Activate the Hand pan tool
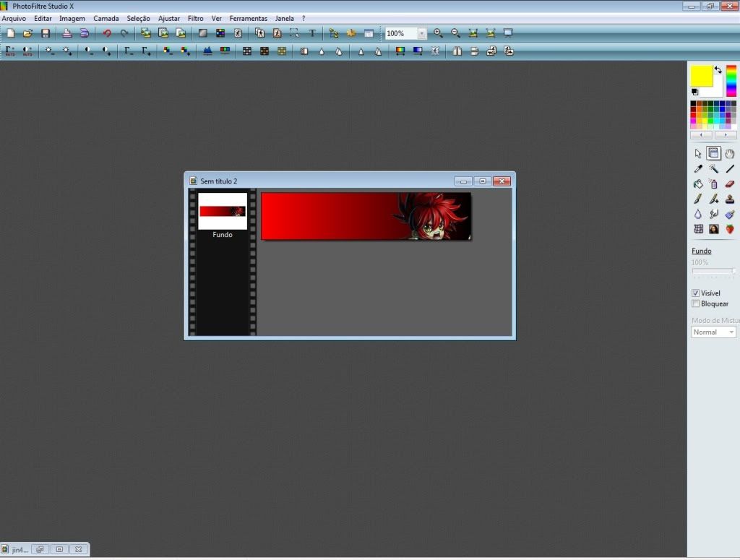 click(730, 153)
